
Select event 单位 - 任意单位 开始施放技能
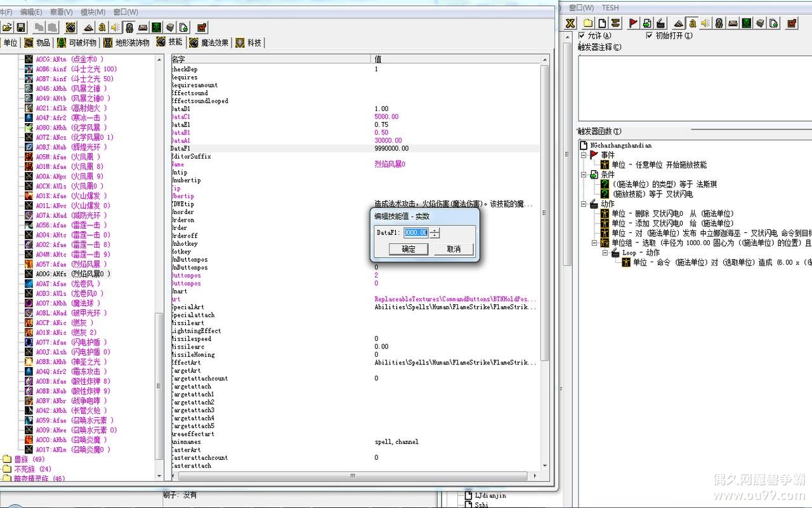point(659,164)
